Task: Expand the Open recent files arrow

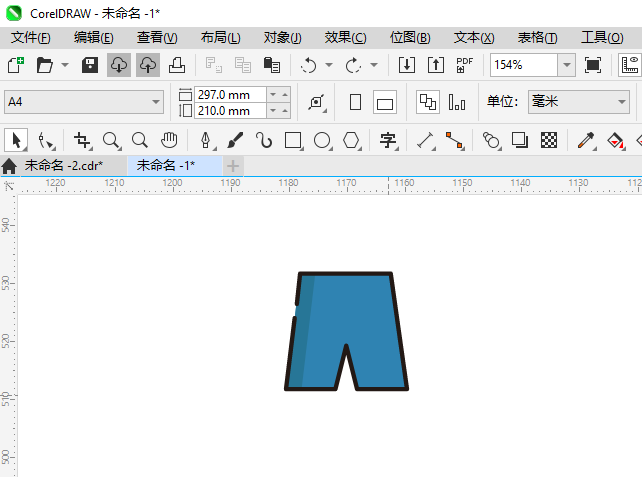Action: pyautogui.click(x=65, y=65)
